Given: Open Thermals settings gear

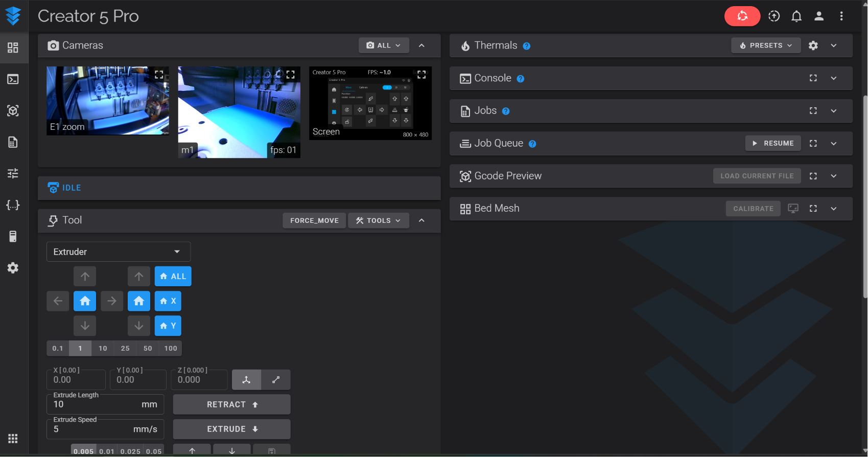Looking at the screenshot, I should click(813, 45).
